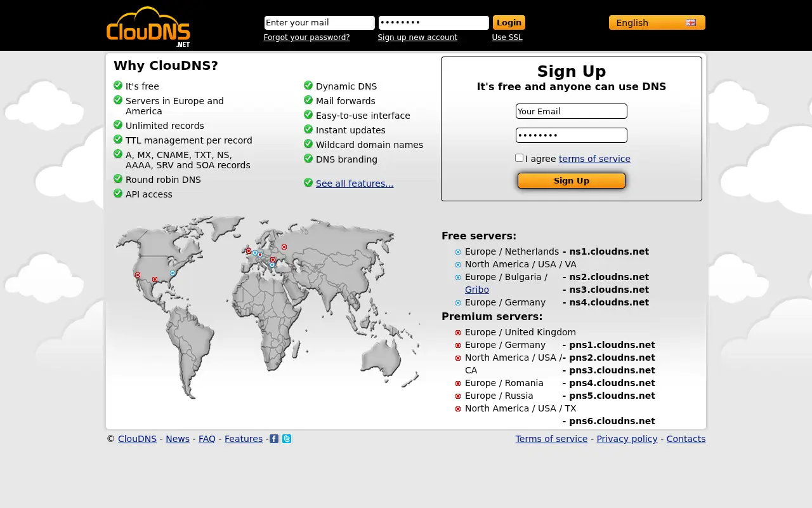812x508 pixels.
Task: Open the English language dropdown
Action: click(x=657, y=23)
